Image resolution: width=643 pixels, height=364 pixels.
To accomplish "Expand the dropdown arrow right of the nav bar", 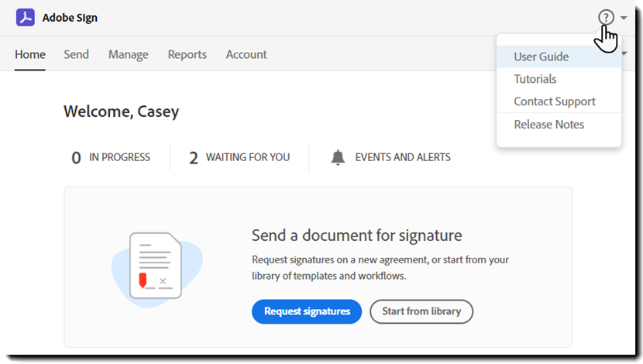I will (624, 53).
